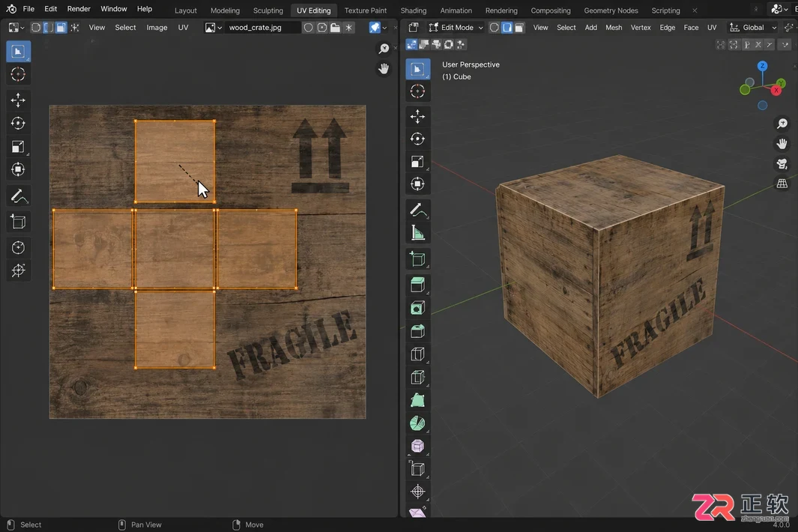Click the UV editor zoom magnifier icon
Image resolution: width=798 pixels, height=532 pixels.
[384, 49]
